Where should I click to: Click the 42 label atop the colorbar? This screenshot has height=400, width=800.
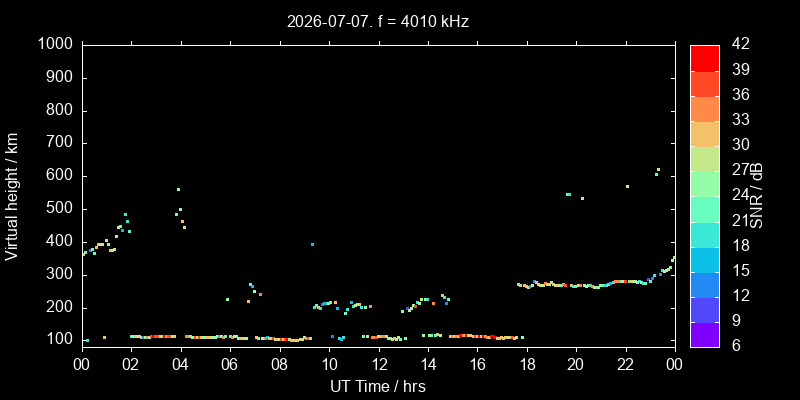click(x=740, y=44)
